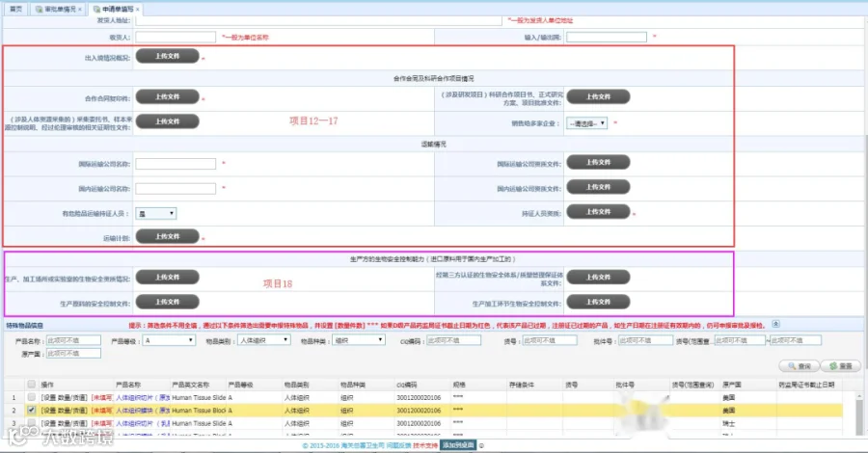Open the 销售给多家企业 dropdown

point(586,123)
